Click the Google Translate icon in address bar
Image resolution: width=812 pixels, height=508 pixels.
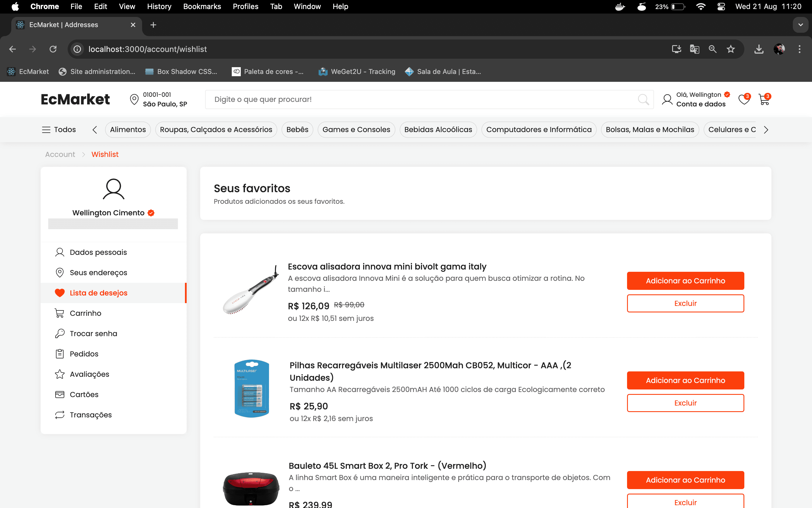click(694, 49)
